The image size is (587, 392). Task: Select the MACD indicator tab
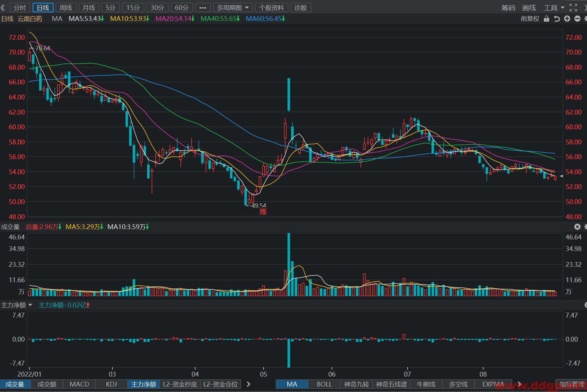79,384
